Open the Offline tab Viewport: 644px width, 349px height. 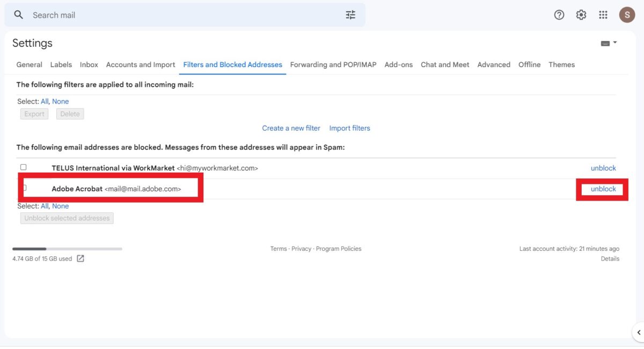point(530,64)
